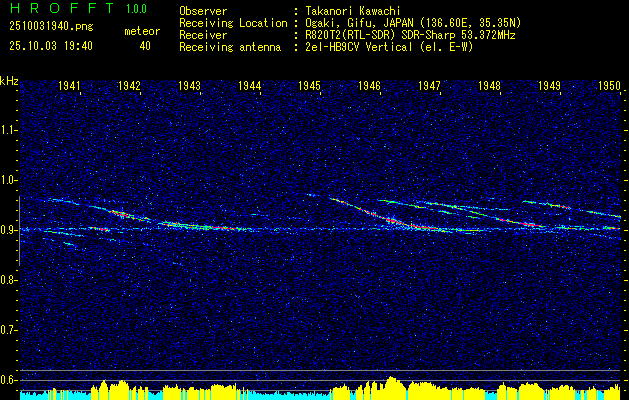Image resolution: width=629 pixels, height=400 pixels.
Task: Click the HROFFT title text
Action: 63,8
